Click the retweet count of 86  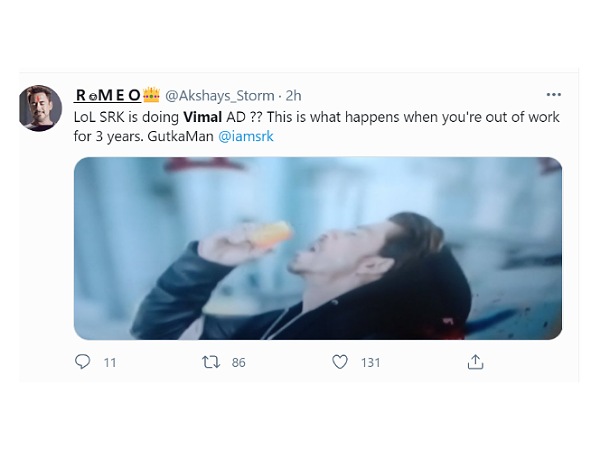pos(238,363)
